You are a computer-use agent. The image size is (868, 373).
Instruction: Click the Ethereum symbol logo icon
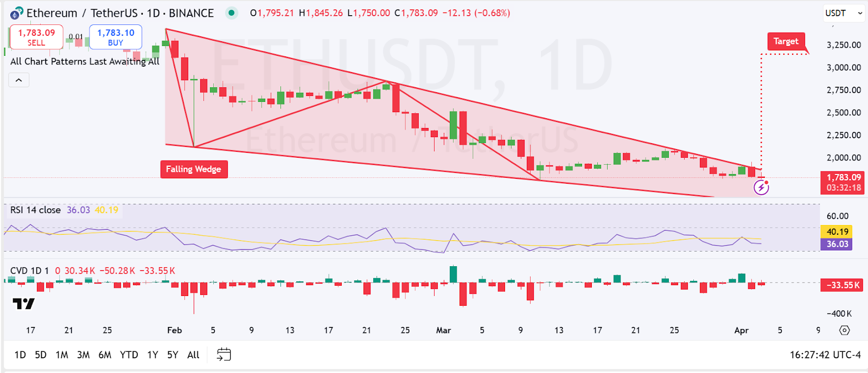click(17, 13)
